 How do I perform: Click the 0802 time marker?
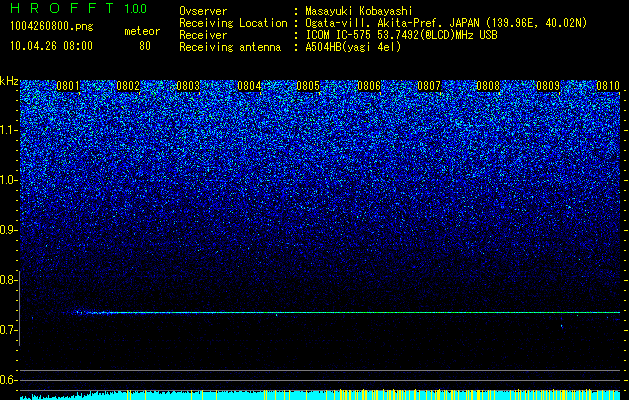(128, 86)
